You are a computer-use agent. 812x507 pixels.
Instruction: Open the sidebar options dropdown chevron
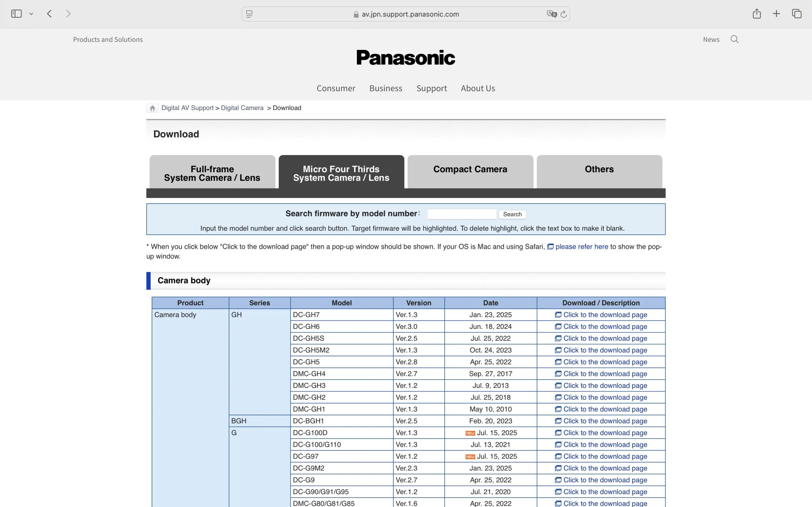point(31,14)
